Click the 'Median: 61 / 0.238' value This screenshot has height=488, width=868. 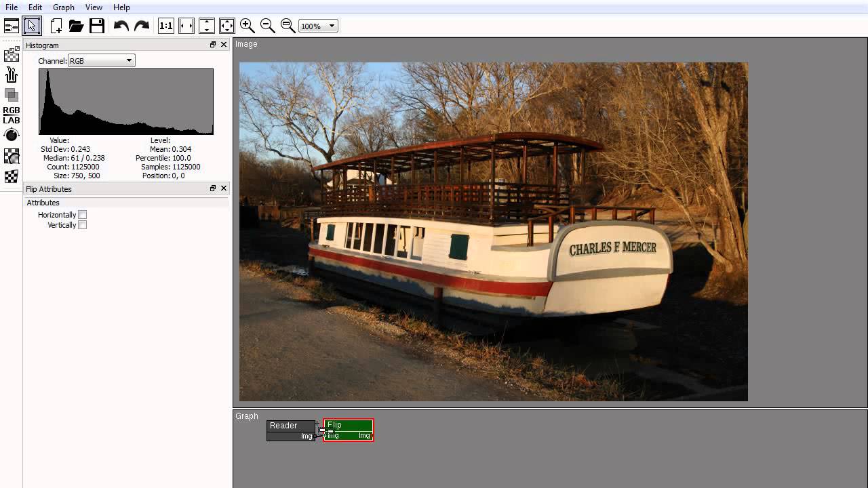(74, 158)
